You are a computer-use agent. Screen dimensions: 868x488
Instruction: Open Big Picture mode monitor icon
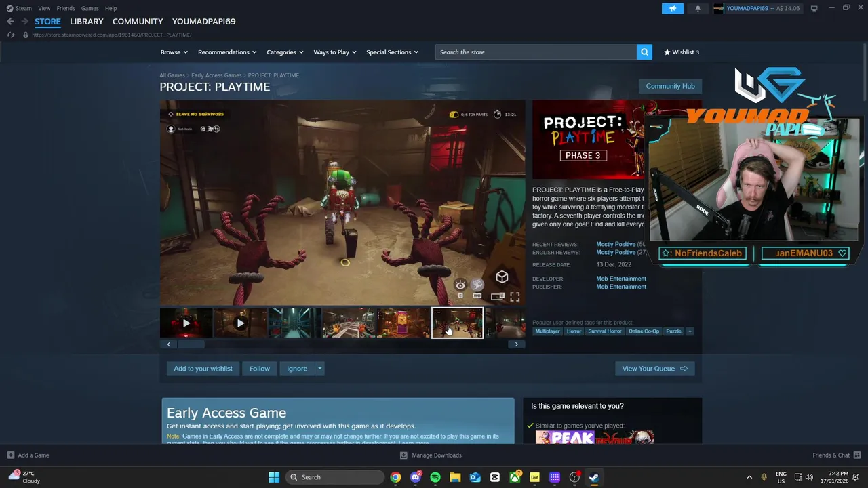coord(814,8)
